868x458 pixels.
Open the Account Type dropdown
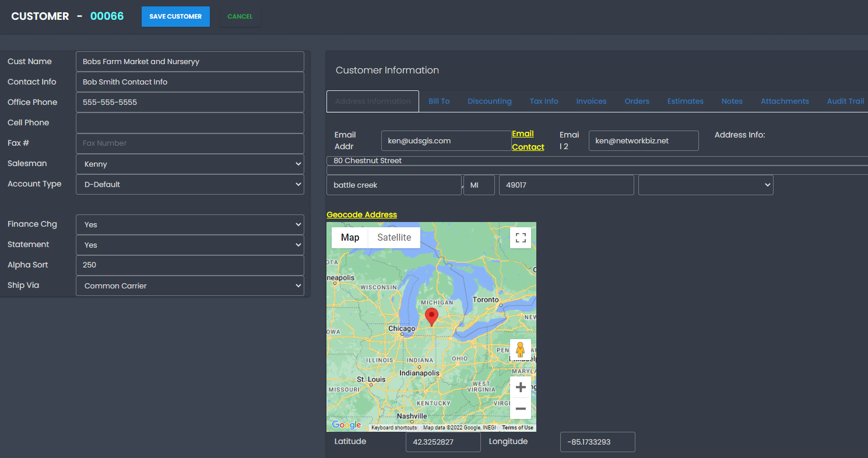click(190, 184)
